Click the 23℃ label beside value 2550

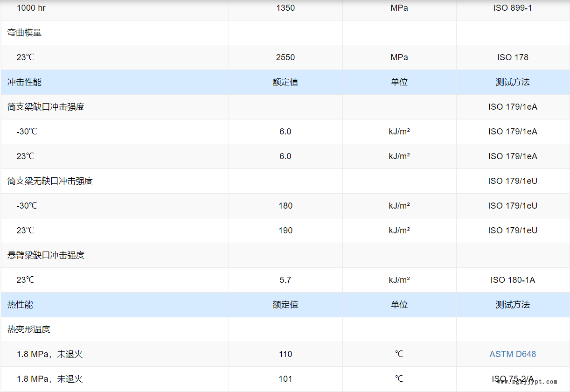(x=26, y=57)
